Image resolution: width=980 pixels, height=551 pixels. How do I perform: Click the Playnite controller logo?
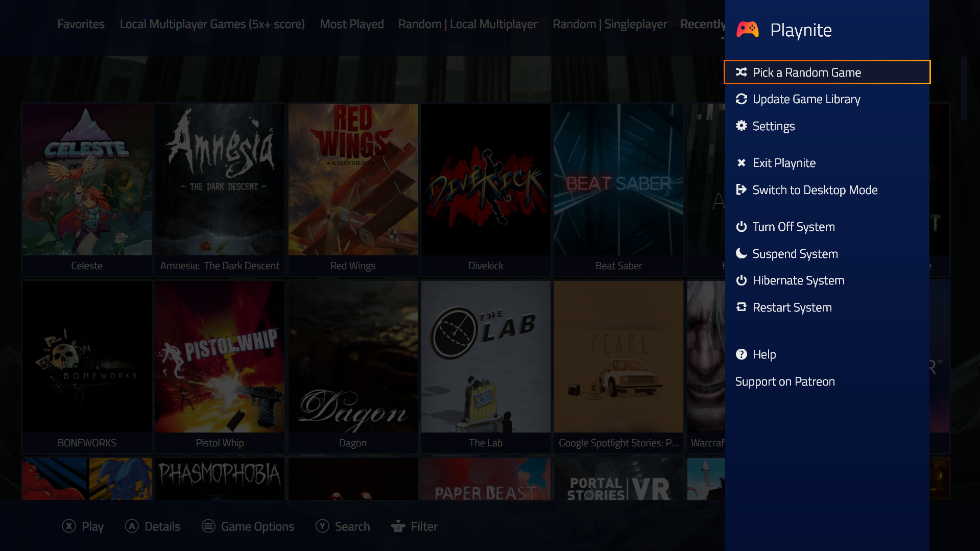[x=747, y=30]
